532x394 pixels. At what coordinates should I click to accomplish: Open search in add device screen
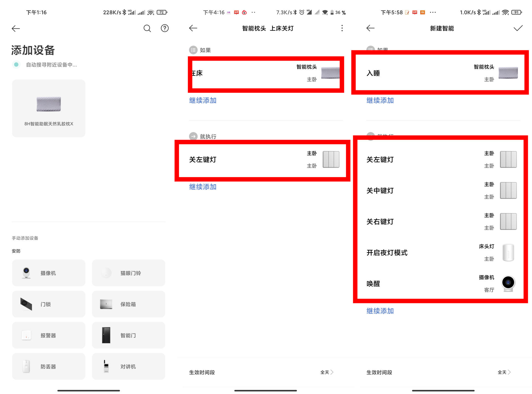tap(147, 28)
